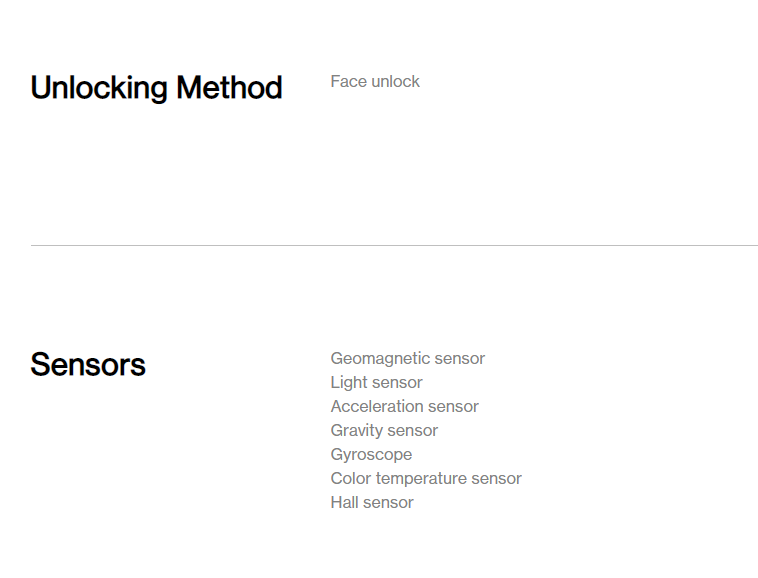Click the word "Color" in the sensor list
The image size is (758, 578).
(351, 478)
